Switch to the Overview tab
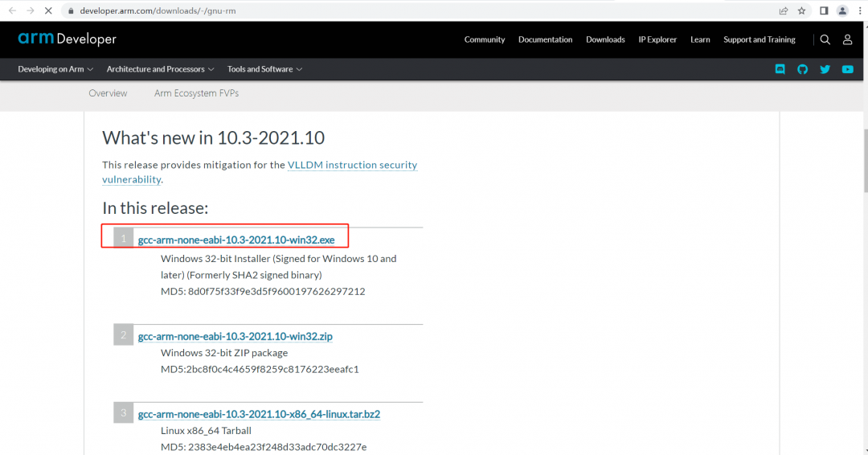The image size is (868, 455). [x=108, y=93]
